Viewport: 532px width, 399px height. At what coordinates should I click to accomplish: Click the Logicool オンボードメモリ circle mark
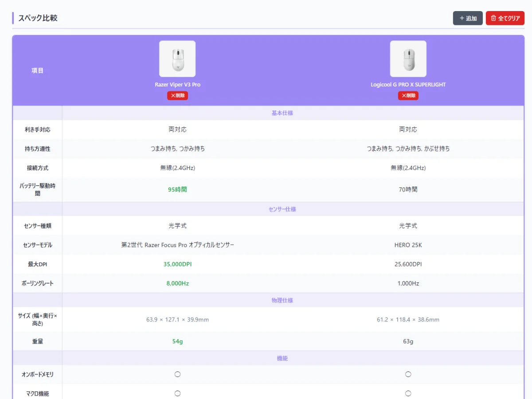(x=408, y=374)
